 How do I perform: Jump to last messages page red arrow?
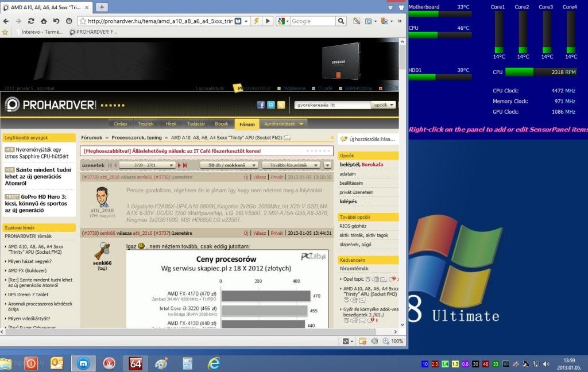pos(185,165)
